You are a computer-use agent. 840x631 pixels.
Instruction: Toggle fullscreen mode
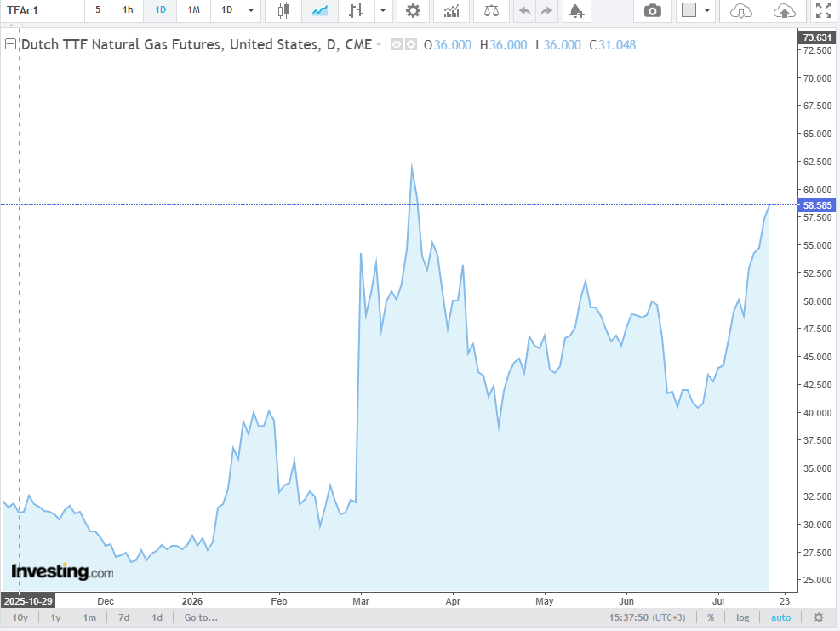pyautogui.click(x=823, y=11)
